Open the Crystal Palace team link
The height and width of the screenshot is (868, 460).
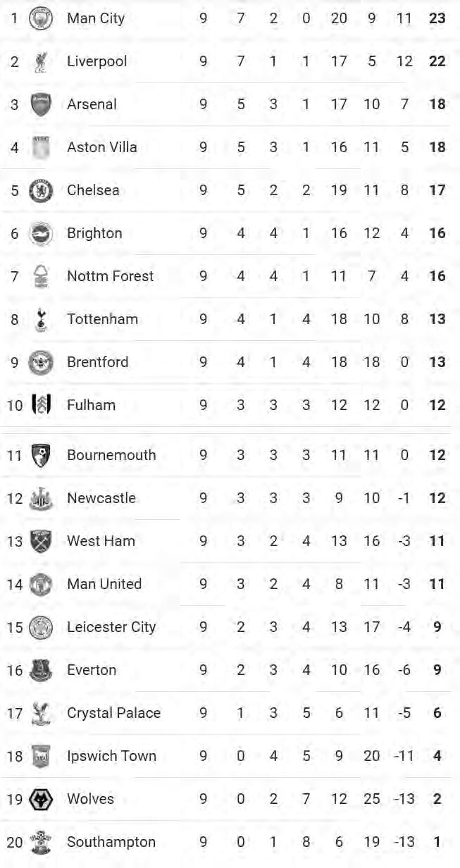pos(113,713)
